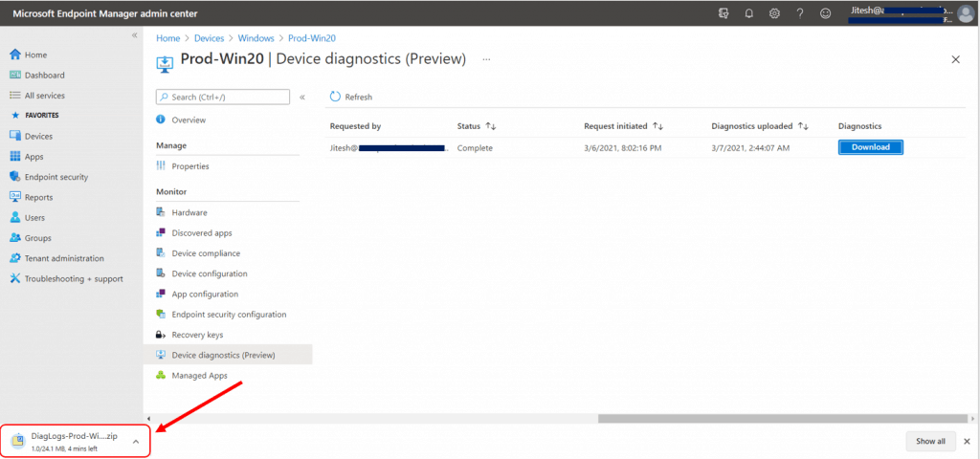Click Show all downloads button
This screenshot has height=459, width=980.
[930, 441]
